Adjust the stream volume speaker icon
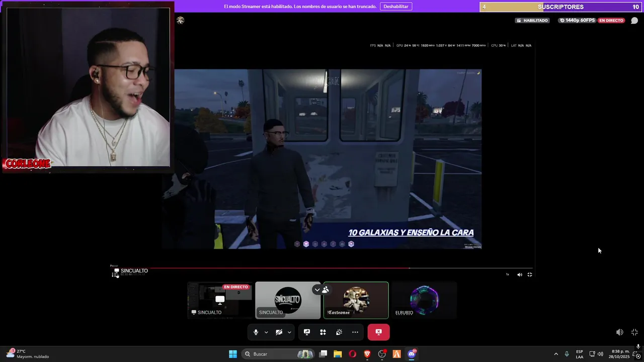The width and height of the screenshot is (644, 362). click(520, 275)
